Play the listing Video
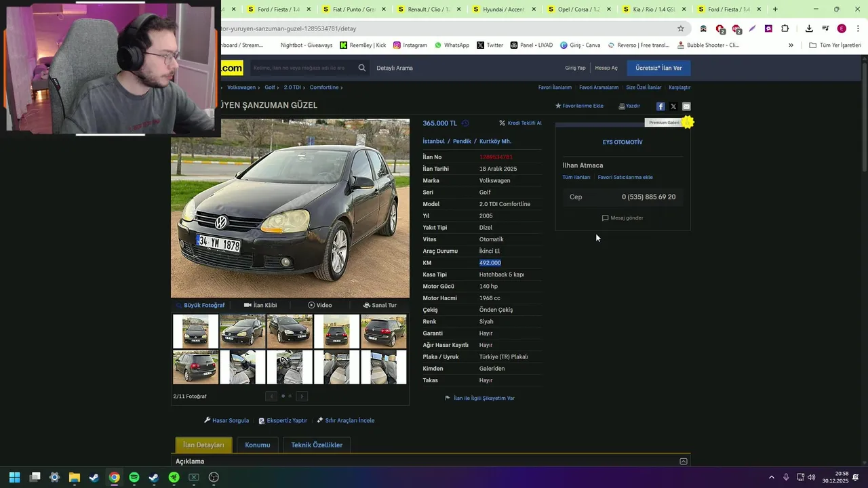Viewport: 868px width, 488px height. pyautogui.click(x=320, y=305)
